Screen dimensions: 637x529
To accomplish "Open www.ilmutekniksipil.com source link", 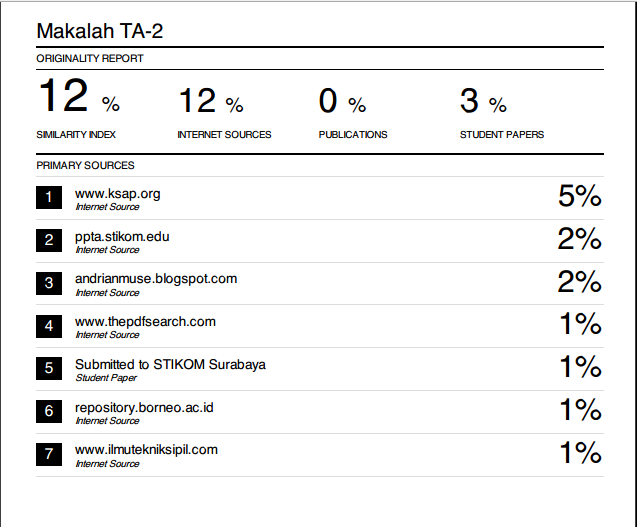I will 146,450.
